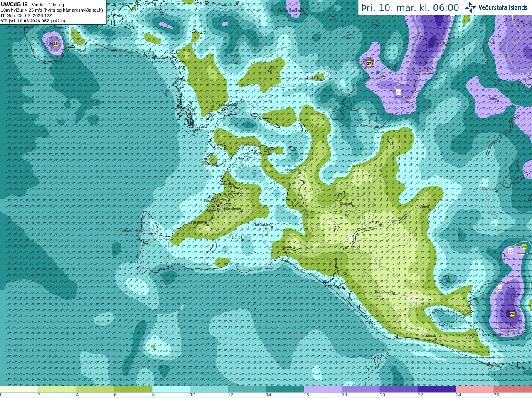This screenshot has height=398, width=532.
Task: Click the Akrafjall station label
Action: [211, 164]
